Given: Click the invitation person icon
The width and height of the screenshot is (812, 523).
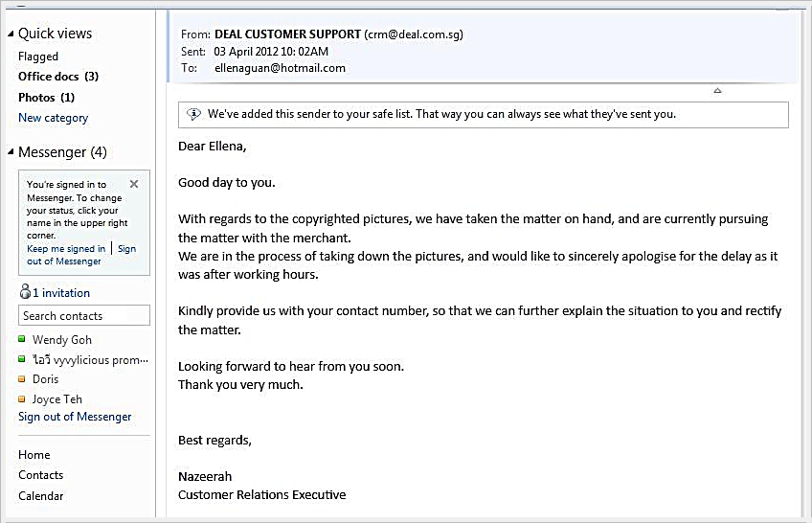Looking at the screenshot, I should (x=25, y=292).
